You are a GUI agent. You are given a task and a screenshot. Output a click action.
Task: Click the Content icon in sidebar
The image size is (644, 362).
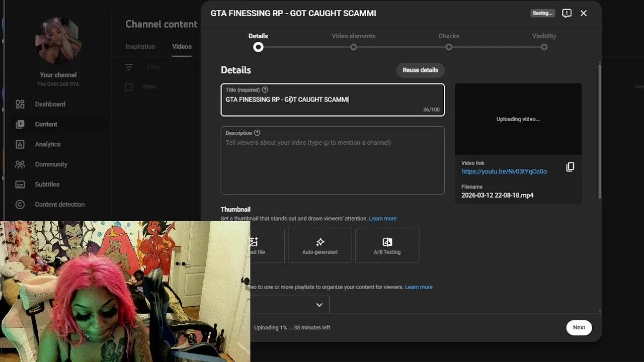click(x=20, y=124)
